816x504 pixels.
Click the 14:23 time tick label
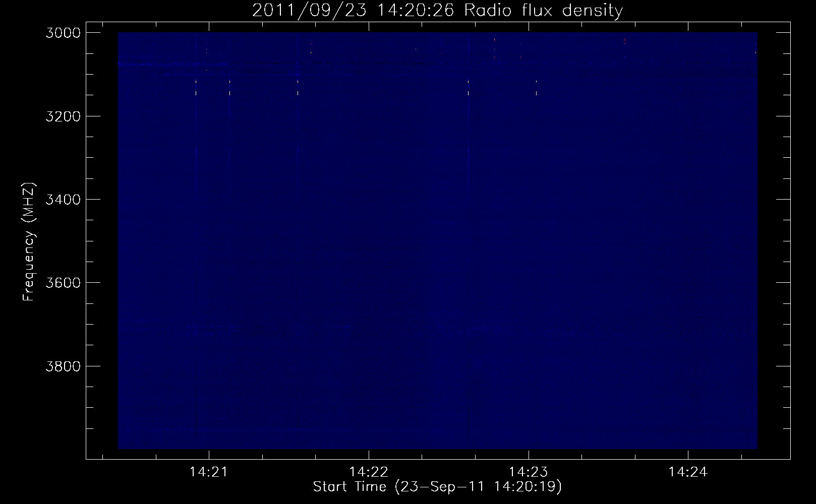528,472
